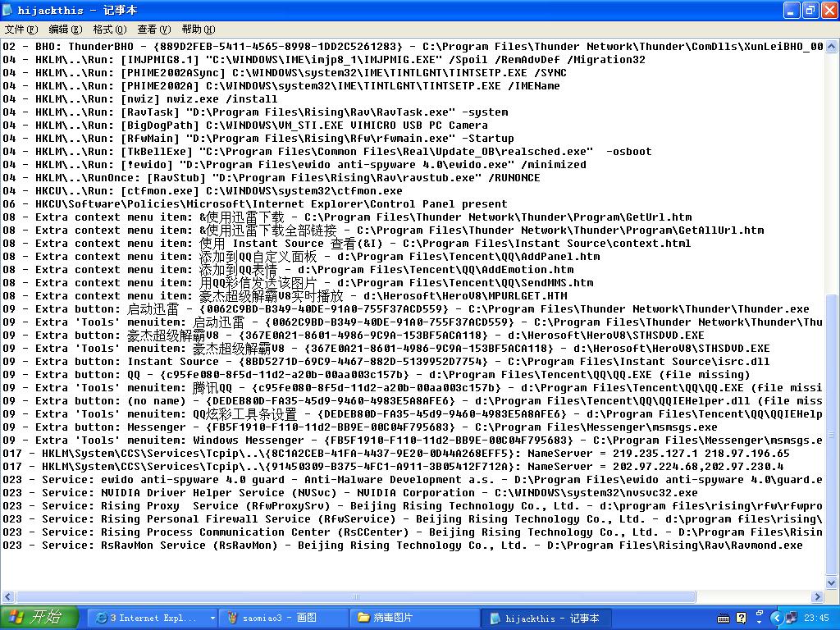Viewport: 840px width, 630px height.
Task: Click the folder icon on 病毒图片 taskbar button
Action: (363, 618)
